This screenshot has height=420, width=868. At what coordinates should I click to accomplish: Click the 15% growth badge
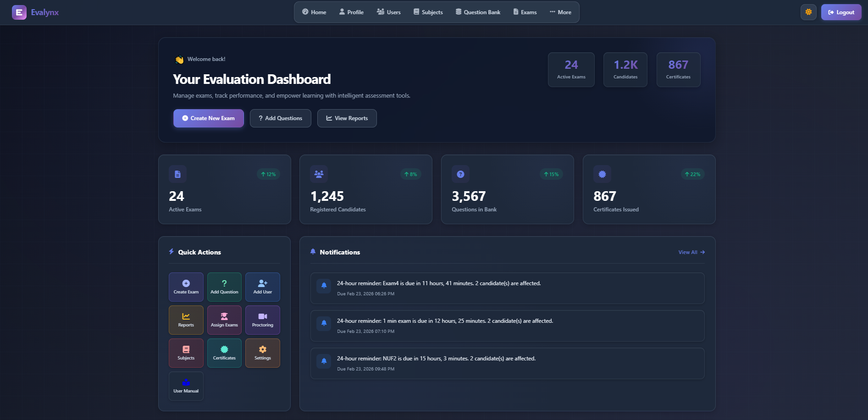coord(551,174)
